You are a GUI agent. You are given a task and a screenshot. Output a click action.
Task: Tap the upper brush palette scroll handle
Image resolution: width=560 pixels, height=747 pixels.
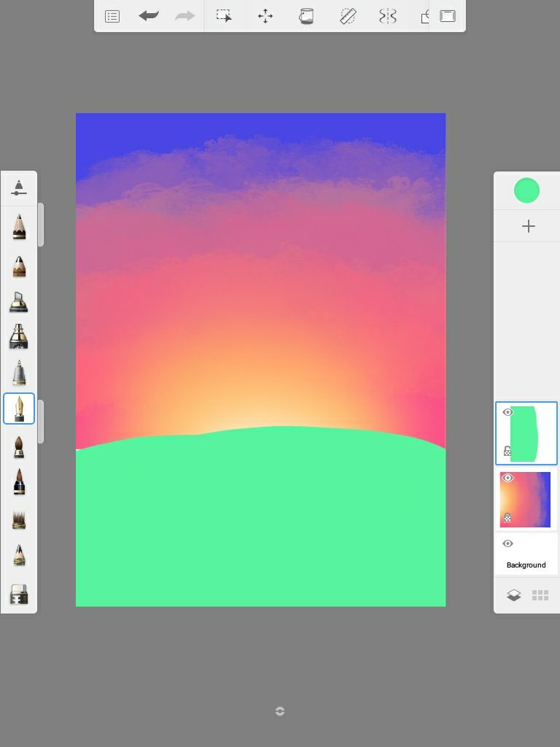(41, 225)
